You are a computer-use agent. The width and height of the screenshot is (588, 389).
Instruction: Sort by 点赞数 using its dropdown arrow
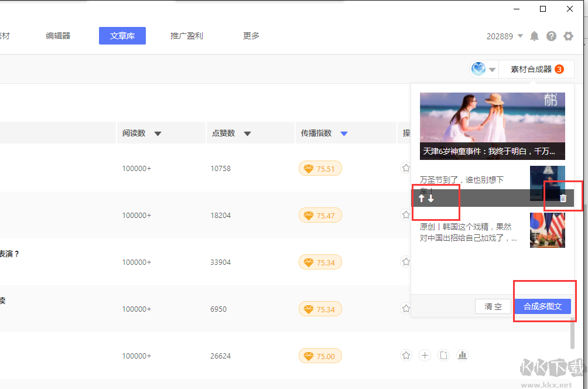click(247, 134)
